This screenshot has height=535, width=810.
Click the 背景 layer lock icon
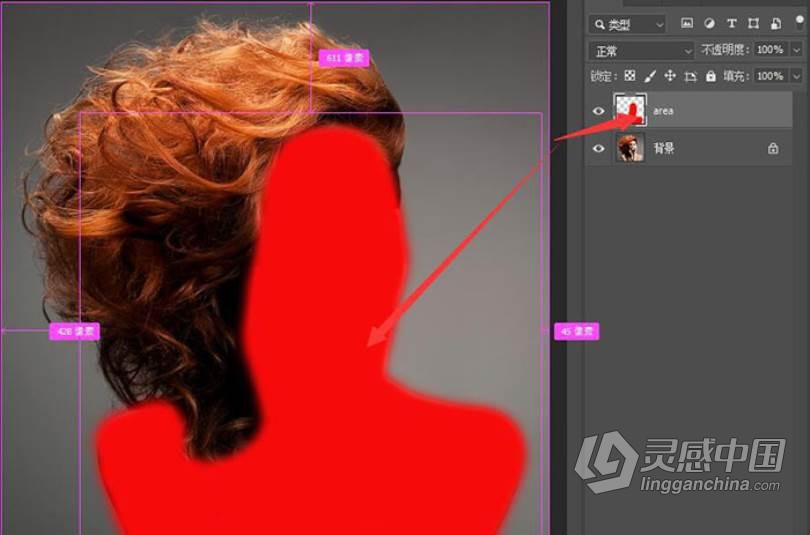773,148
